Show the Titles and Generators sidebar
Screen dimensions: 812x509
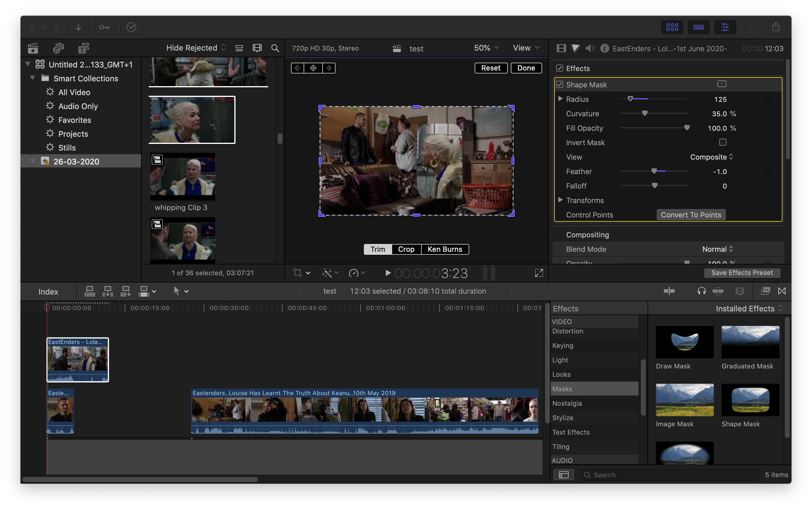click(83, 48)
